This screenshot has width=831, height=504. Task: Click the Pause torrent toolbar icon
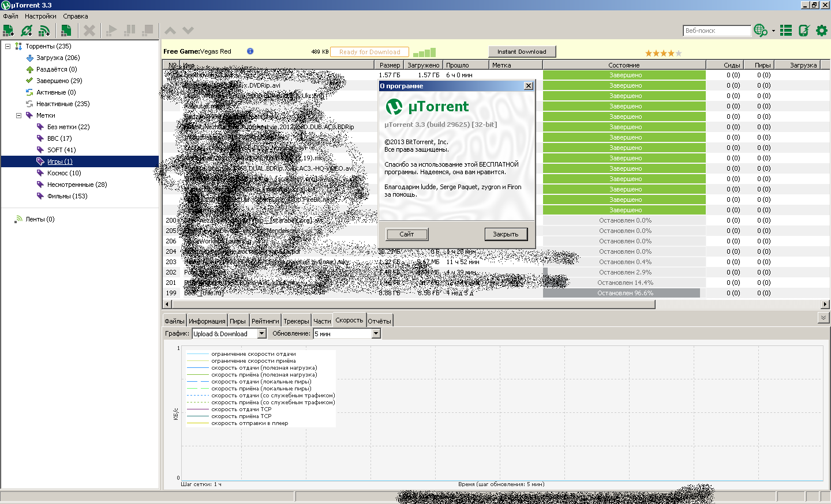(130, 30)
